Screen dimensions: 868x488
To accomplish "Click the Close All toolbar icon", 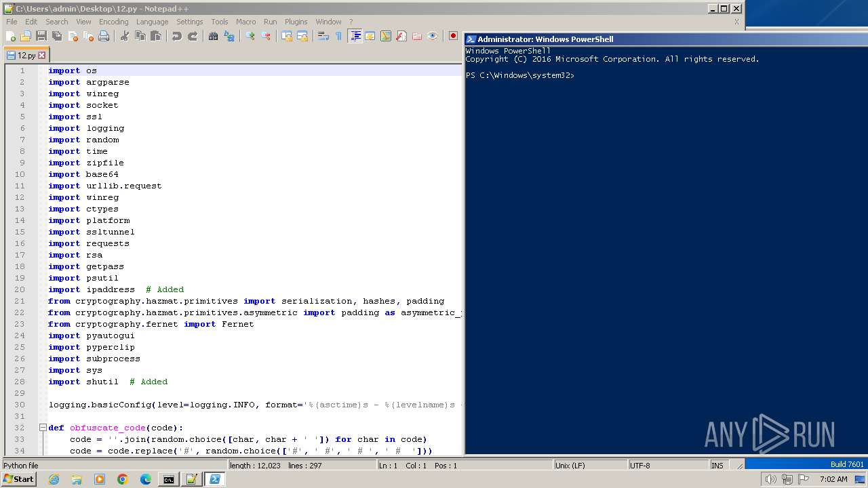I will point(88,36).
